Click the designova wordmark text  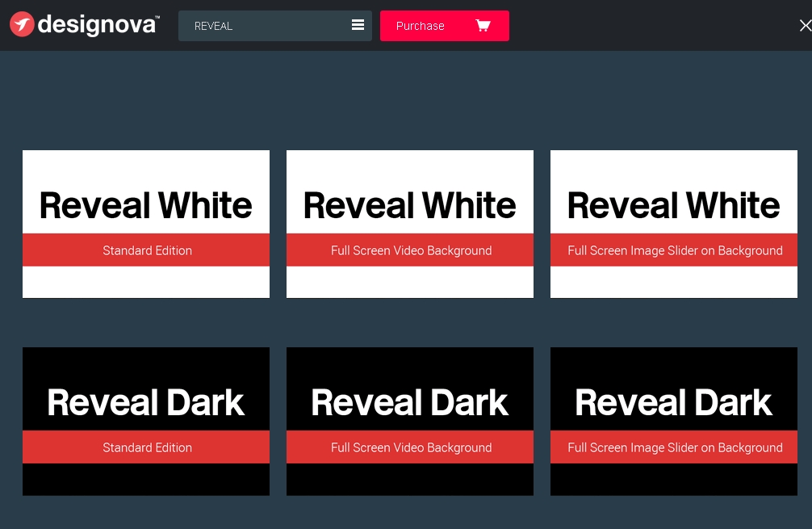[98, 25]
